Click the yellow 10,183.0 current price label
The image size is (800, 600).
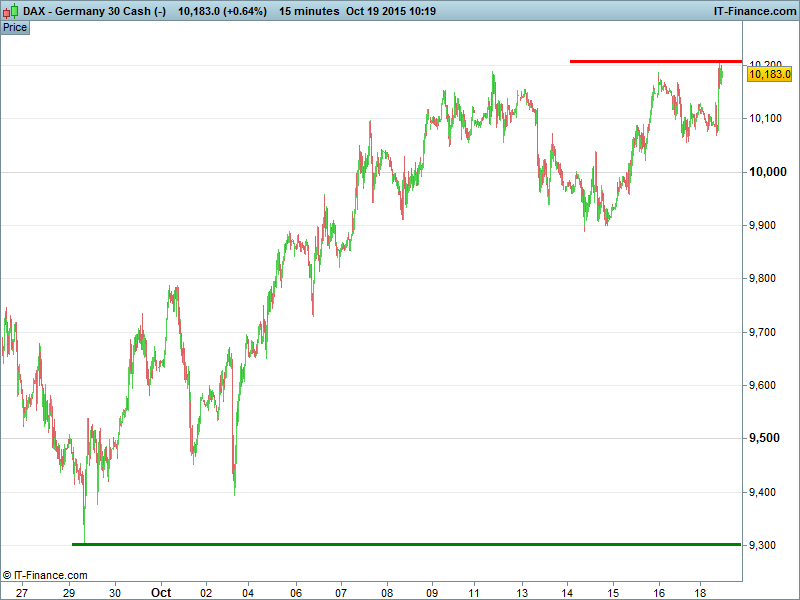click(x=769, y=74)
